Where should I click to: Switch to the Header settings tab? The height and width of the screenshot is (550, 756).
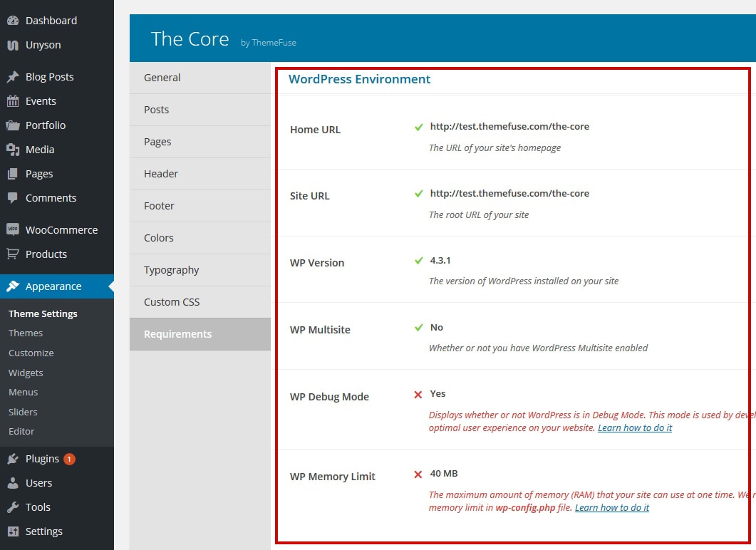pyautogui.click(x=200, y=174)
